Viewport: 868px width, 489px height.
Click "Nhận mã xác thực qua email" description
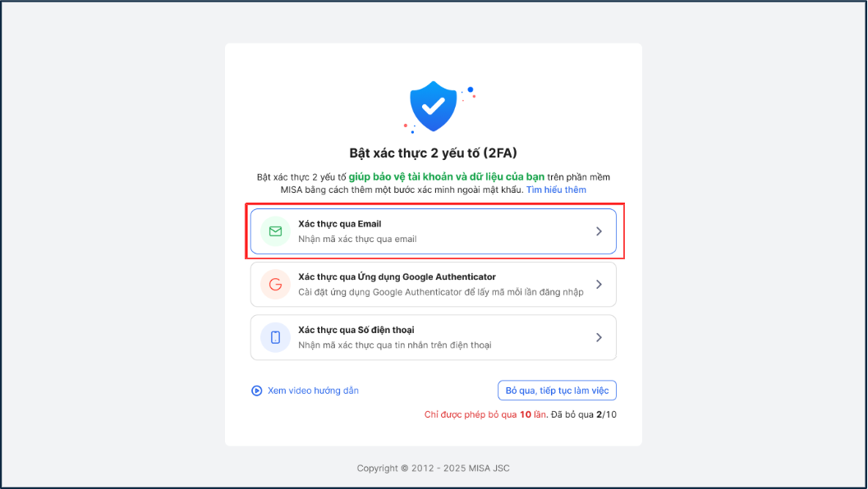357,239
